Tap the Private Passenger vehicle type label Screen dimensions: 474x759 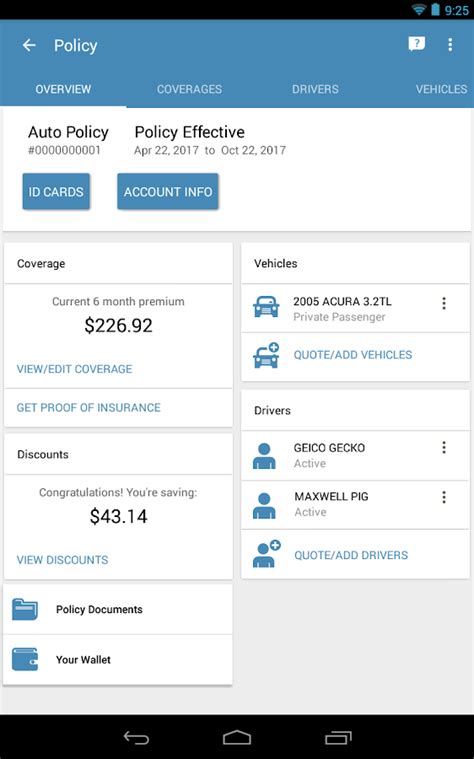click(339, 317)
